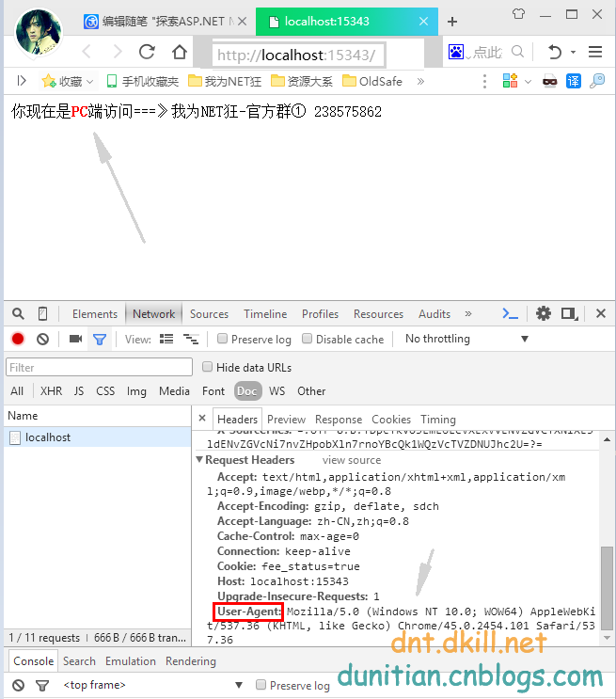Clear the network log

click(42, 340)
